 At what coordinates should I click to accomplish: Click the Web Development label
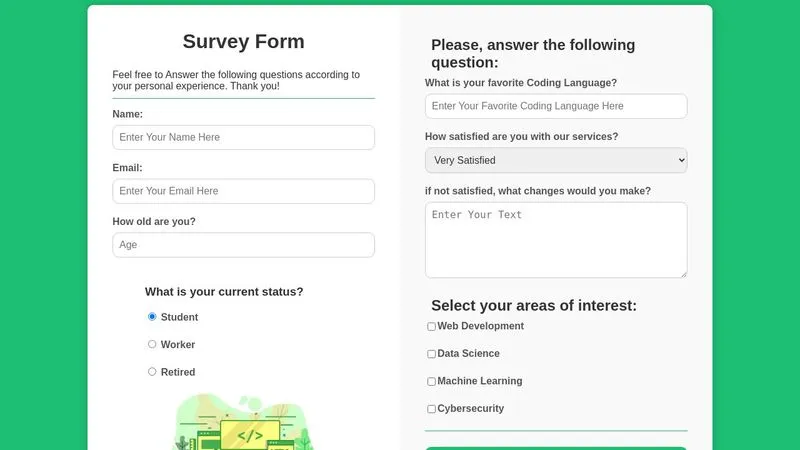pyautogui.click(x=480, y=326)
